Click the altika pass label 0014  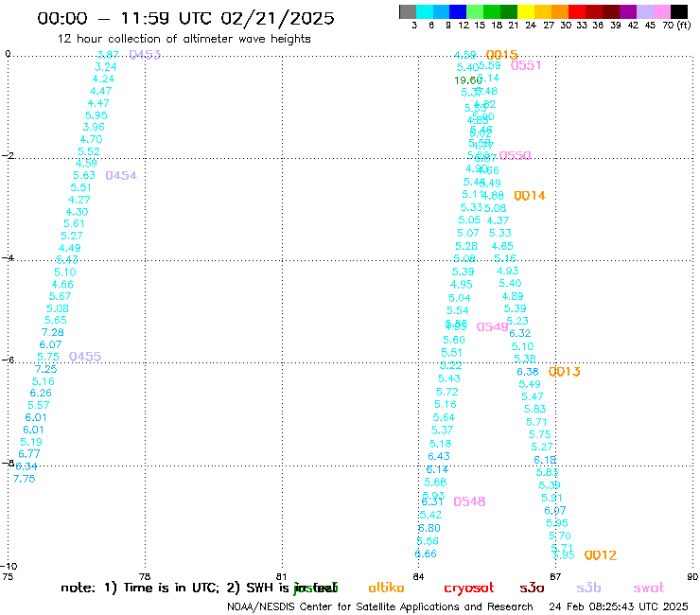[530, 196]
